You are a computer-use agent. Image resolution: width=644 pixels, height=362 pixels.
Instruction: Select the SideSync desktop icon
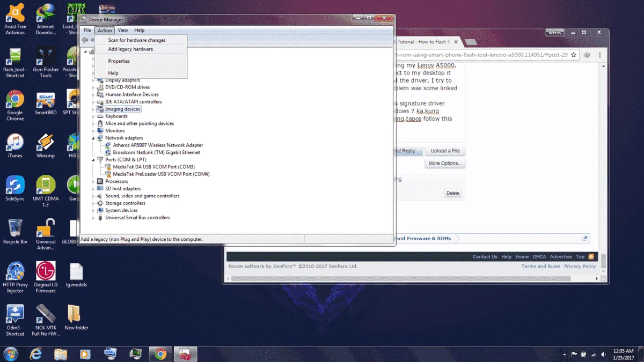[x=15, y=188]
